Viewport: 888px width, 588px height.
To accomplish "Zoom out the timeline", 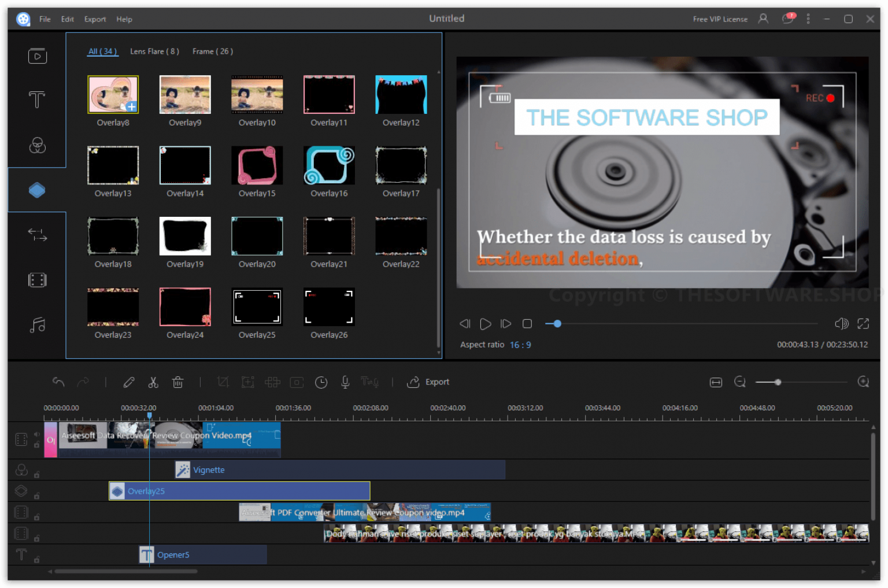I will pos(740,382).
